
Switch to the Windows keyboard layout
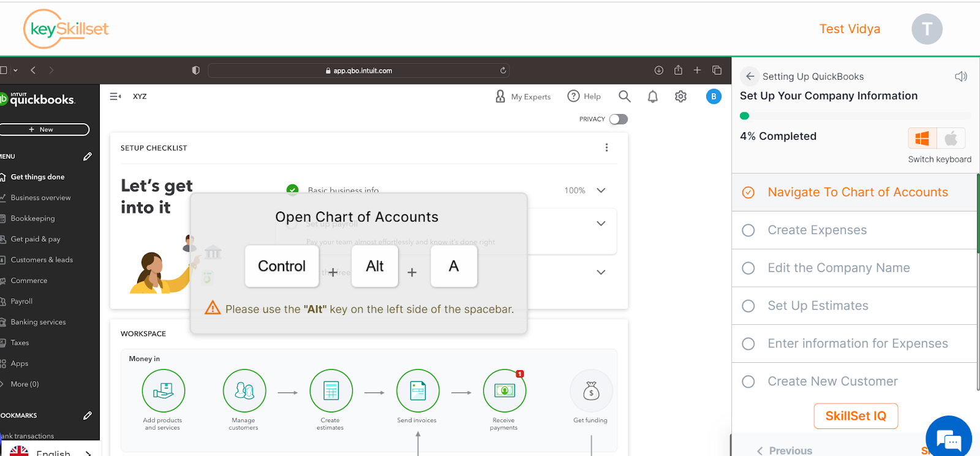pos(922,139)
